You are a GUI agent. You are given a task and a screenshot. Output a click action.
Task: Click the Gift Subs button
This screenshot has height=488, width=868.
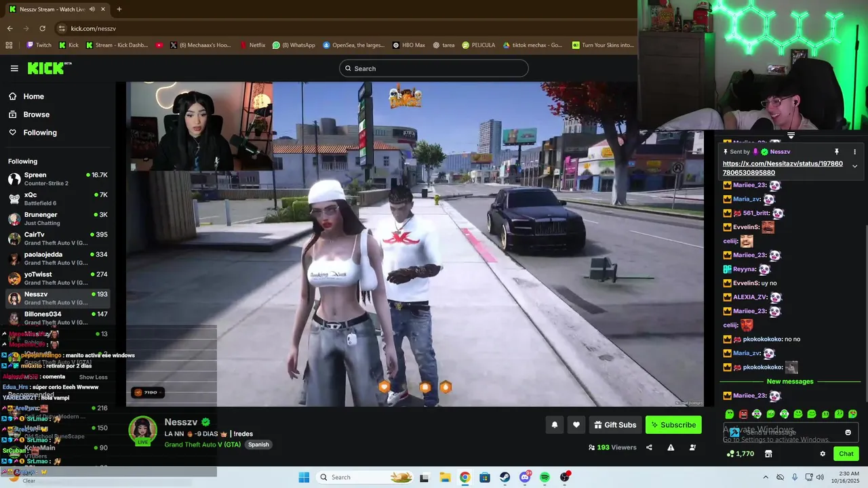(615, 425)
